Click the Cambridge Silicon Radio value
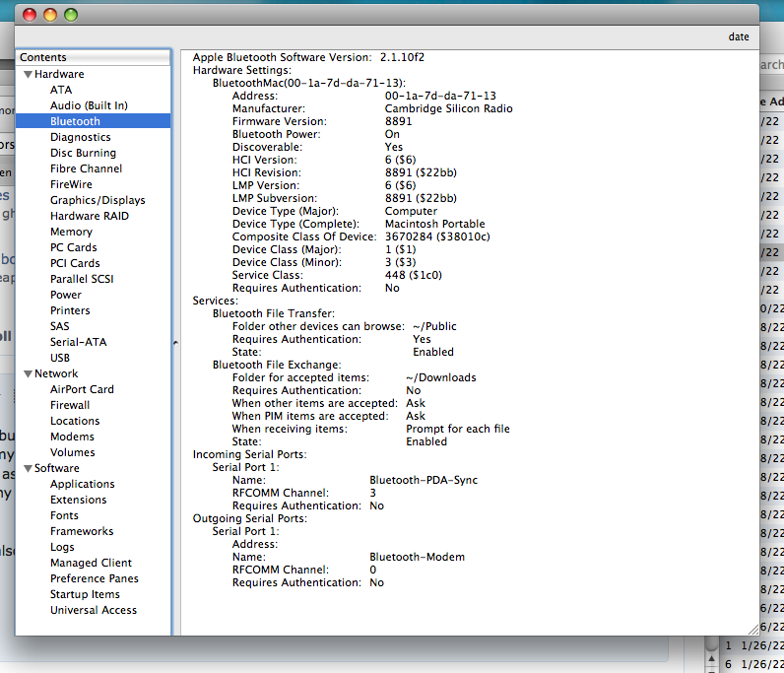The height and width of the screenshot is (673, 784). click(x=448, y=108)
